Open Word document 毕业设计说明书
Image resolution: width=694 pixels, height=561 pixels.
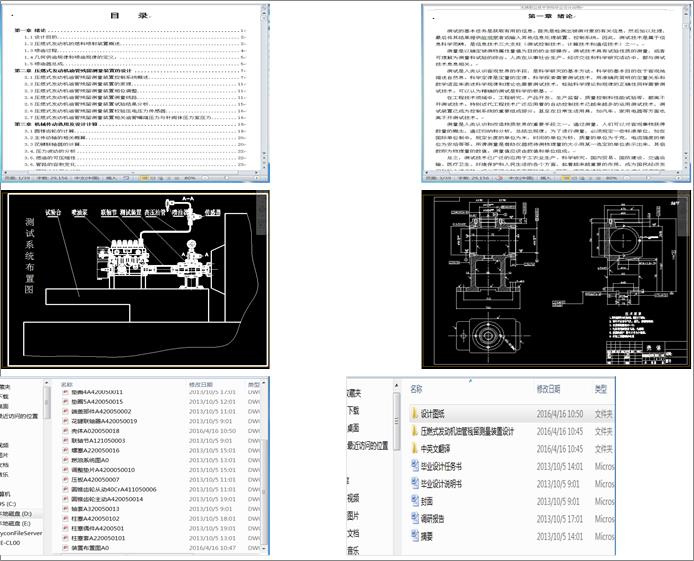pyautogui.click(x=441, y=484)
